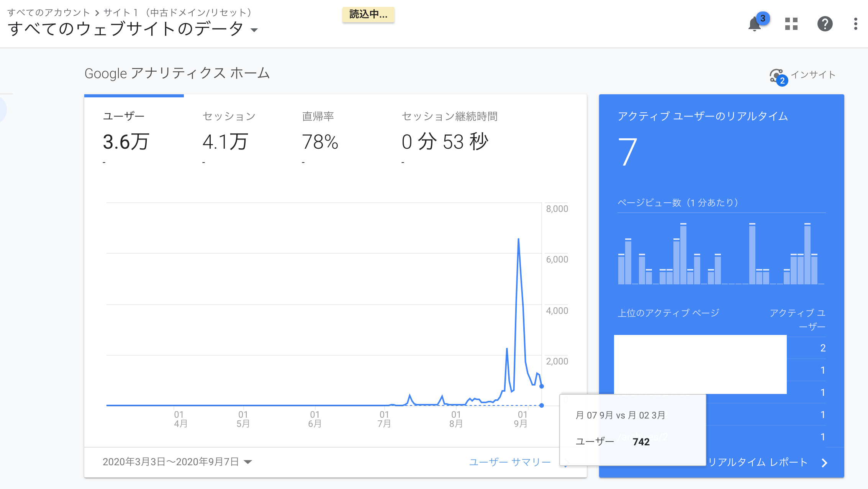This screenshot has height=489, width=868.
Task: Click the リアルタイム レポート arrow chevron
Action: (x=824, y=463)
